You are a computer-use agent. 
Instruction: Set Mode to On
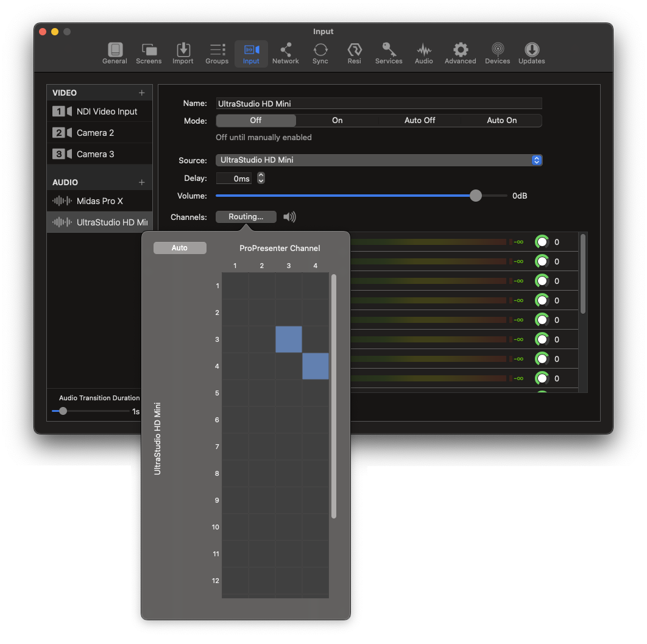337,121
